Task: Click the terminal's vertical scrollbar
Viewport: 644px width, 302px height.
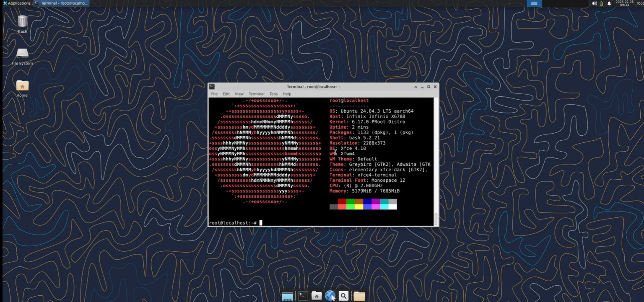Action: pyautogui.click(x=436, y=161)
